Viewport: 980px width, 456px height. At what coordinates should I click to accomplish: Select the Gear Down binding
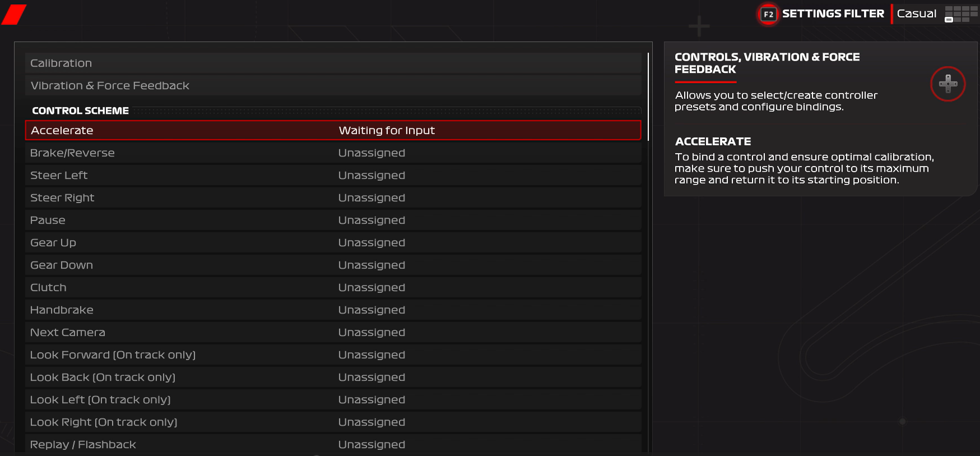pyautogui.click(x=333, y=265)
